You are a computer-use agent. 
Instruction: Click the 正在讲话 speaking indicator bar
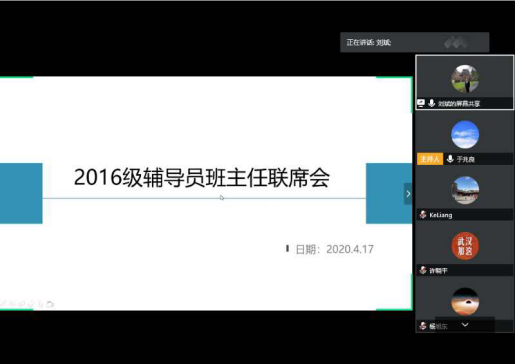coord(414,42)
